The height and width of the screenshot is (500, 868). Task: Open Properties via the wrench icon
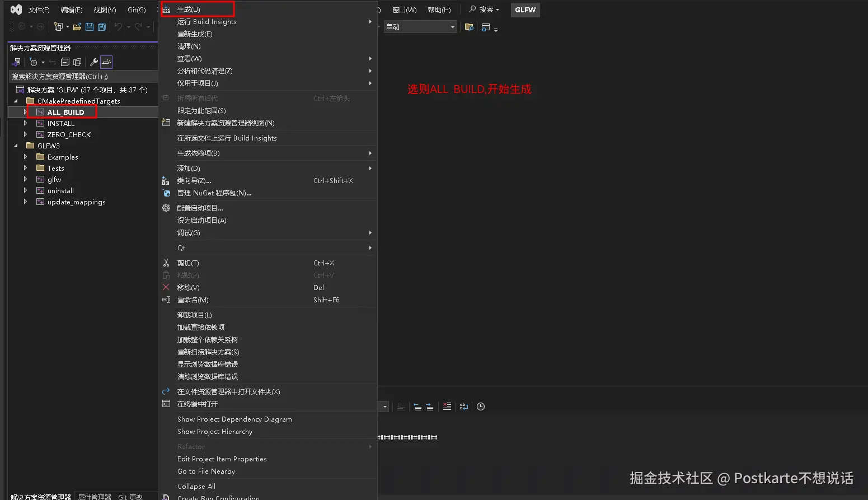[94, 62]
